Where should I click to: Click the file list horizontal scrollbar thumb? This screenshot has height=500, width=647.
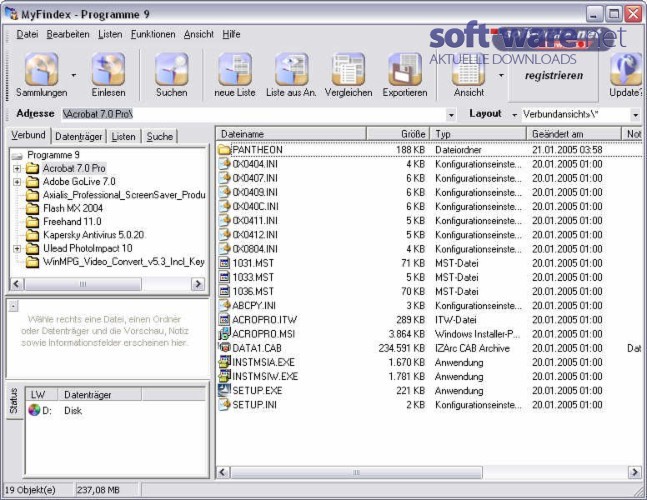point(356,472)
